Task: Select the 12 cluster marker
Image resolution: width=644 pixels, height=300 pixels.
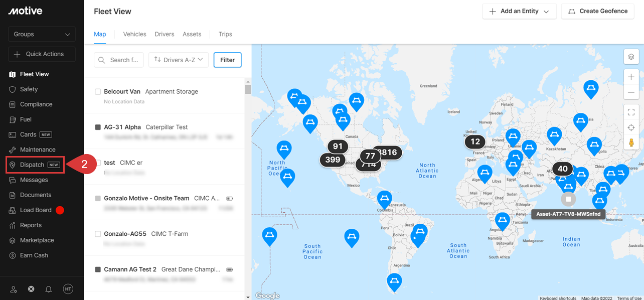Action: pyautogui.click(x=475, y=141)
